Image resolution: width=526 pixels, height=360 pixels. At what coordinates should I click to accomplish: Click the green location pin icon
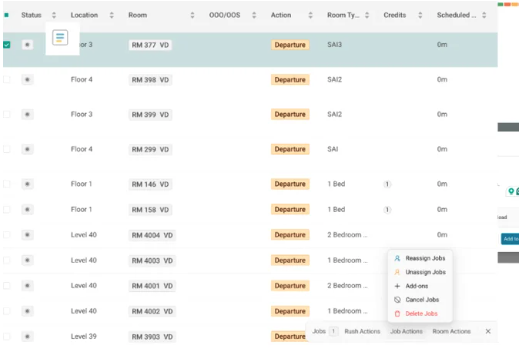[x=511, y=191]
